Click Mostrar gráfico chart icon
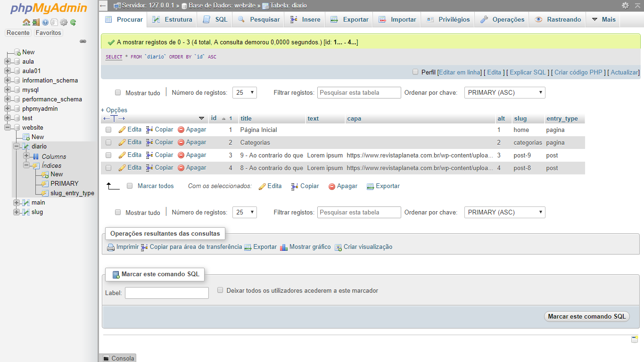 pyautogui.click(x=284, y=247)
